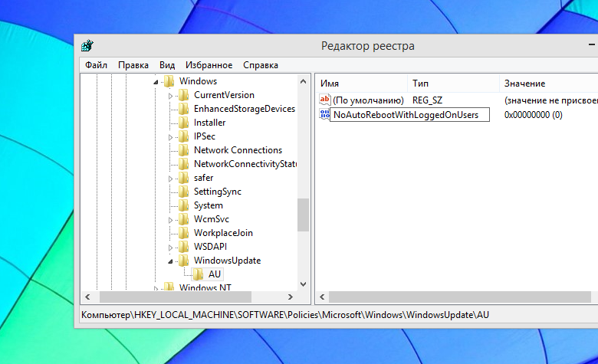Open the Правка menu
598x364 pixels.
click(133, 65)
